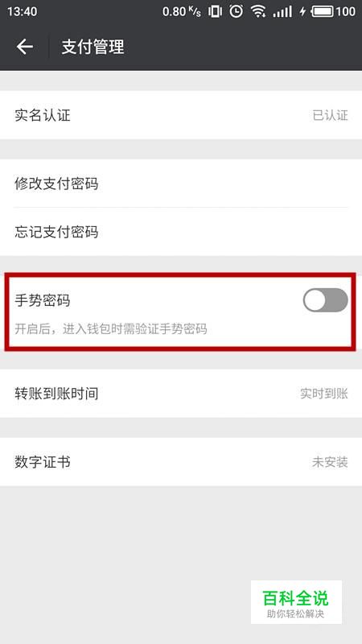This screenshot has width=362, height=644.
Task: Open 修改支付密码 option
Action: pyautogui.click(x=181, y=184)
